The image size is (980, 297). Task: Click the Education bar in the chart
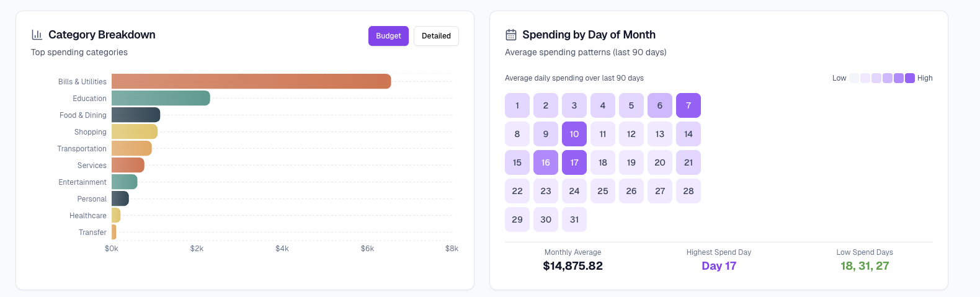coord(161,98)
